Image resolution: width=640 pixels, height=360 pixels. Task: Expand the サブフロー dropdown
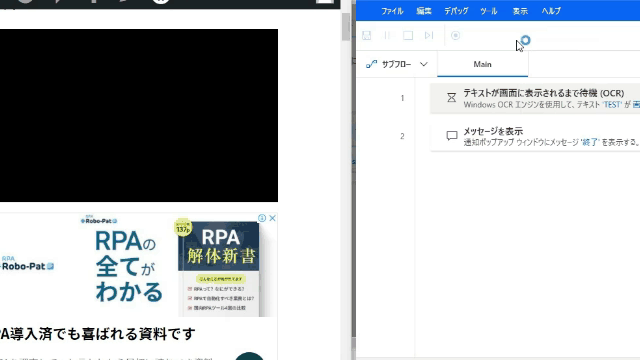point(424,64)
